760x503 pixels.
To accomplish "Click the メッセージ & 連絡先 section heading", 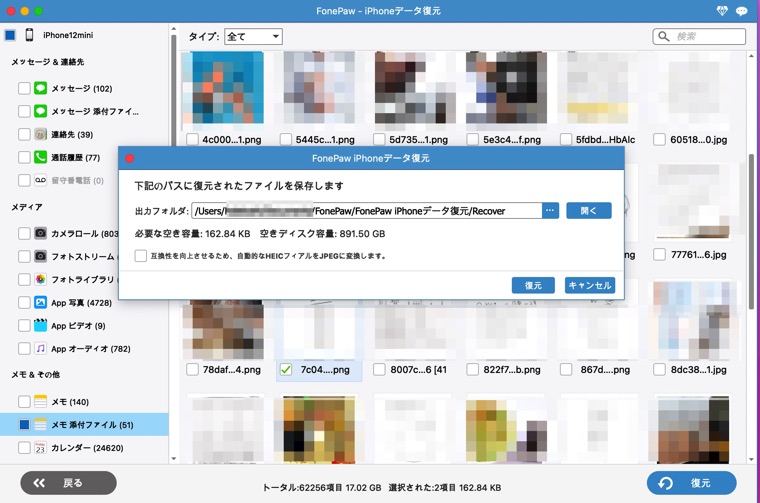I will 48,62.
